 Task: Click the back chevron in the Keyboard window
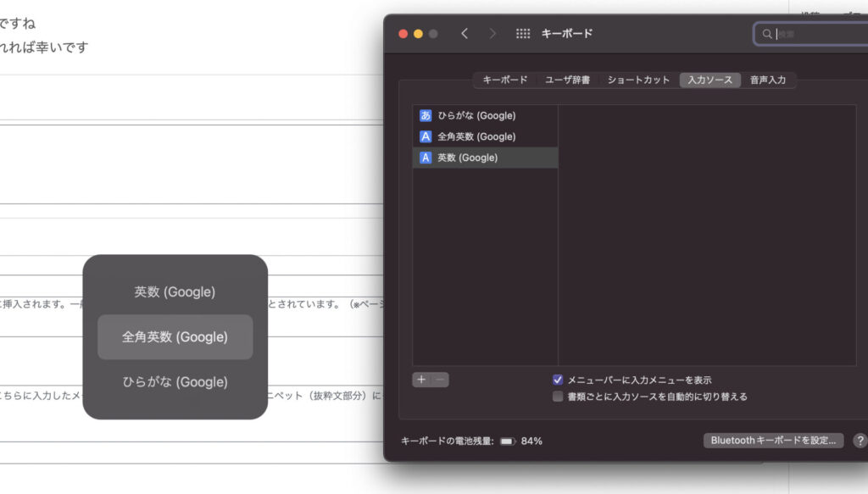(465, 34)
